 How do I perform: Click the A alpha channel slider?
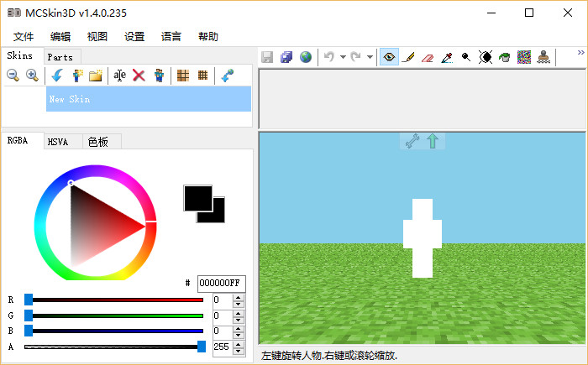pos(113,347)
